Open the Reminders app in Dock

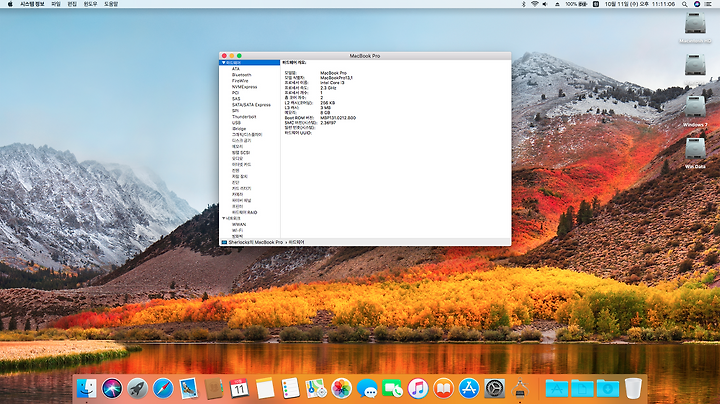[x=290, y=388]
